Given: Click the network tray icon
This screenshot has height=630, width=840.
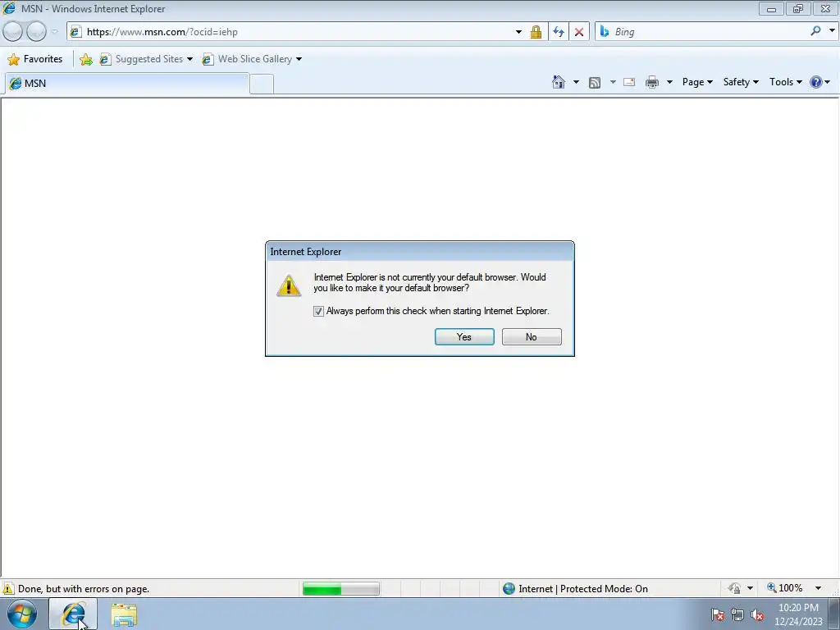Looking at the screenshot, I should [x=737, y=614].
